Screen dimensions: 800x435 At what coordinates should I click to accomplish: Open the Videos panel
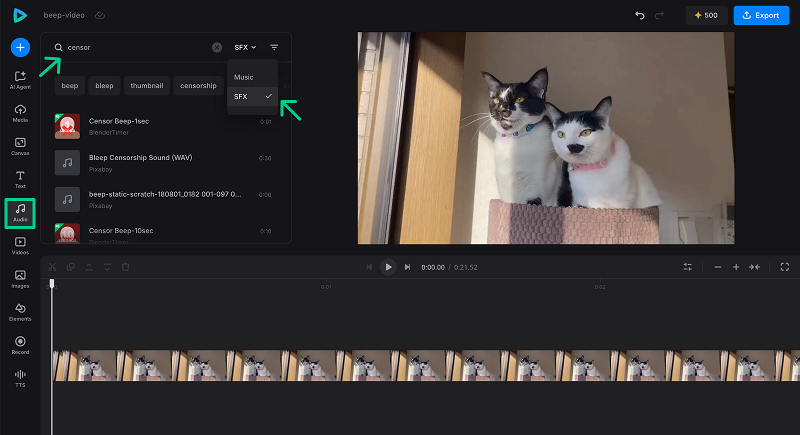(20, 246)
